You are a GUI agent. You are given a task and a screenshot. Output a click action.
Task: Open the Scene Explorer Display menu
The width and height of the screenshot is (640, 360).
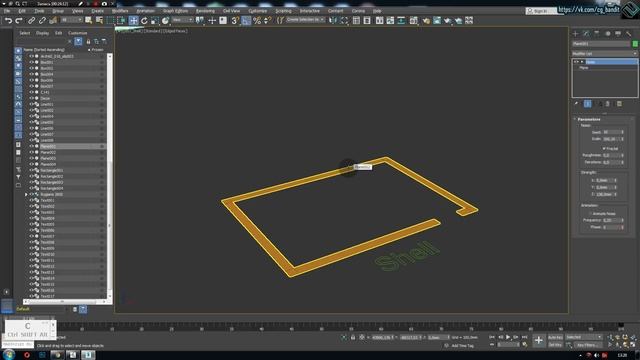click(x=42, y=33)
